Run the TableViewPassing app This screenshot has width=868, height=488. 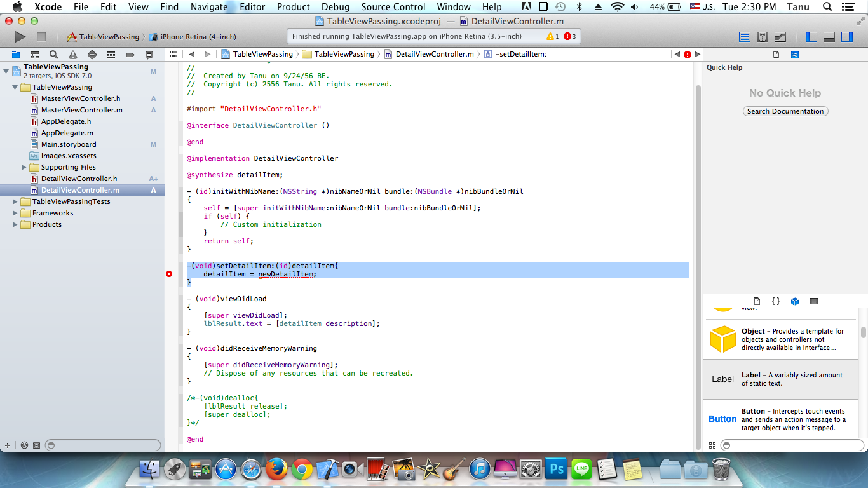[x=20, y=37]
